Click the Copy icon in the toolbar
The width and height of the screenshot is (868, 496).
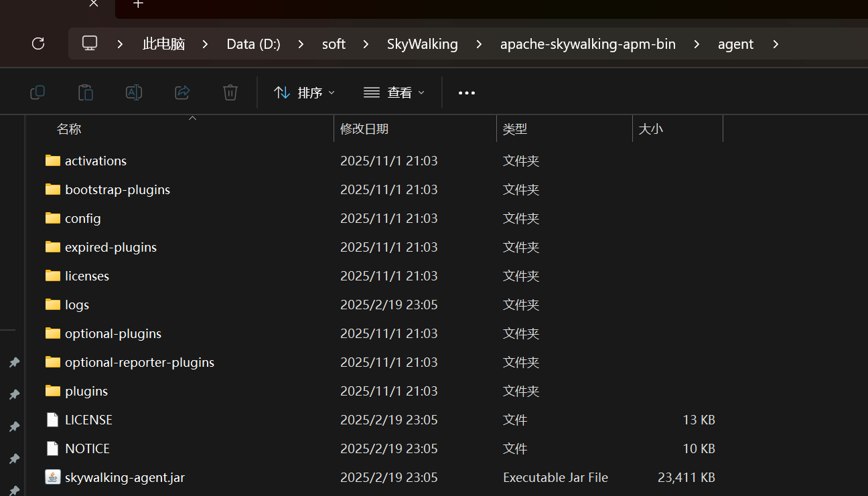tap(37, 92)
